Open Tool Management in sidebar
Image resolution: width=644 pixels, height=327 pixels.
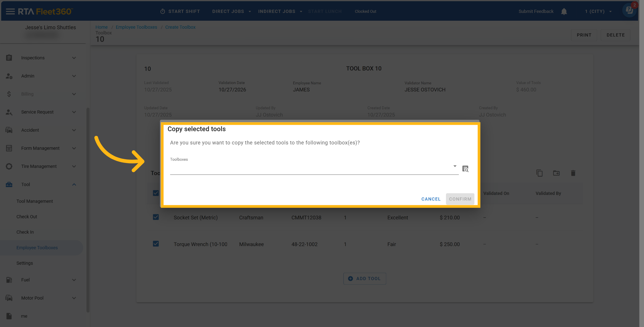coord(35,201)
